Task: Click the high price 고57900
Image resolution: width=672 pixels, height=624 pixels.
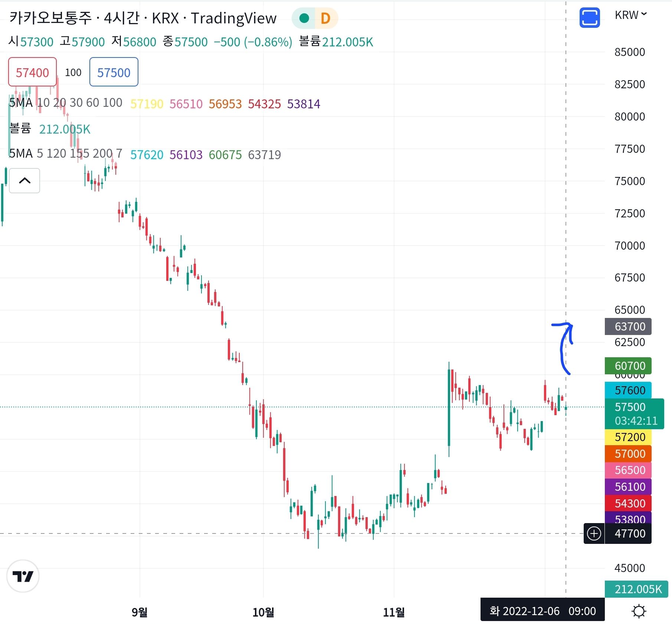Action: [82, 42]
